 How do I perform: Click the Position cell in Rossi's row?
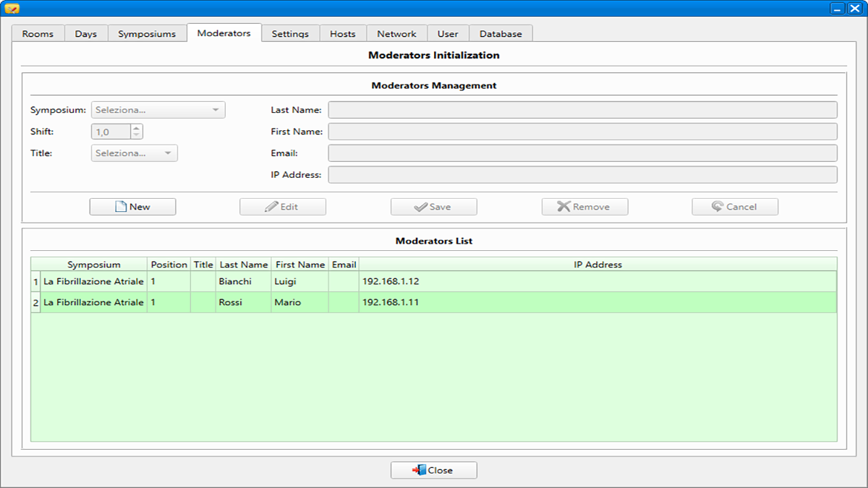pos(169,302)
